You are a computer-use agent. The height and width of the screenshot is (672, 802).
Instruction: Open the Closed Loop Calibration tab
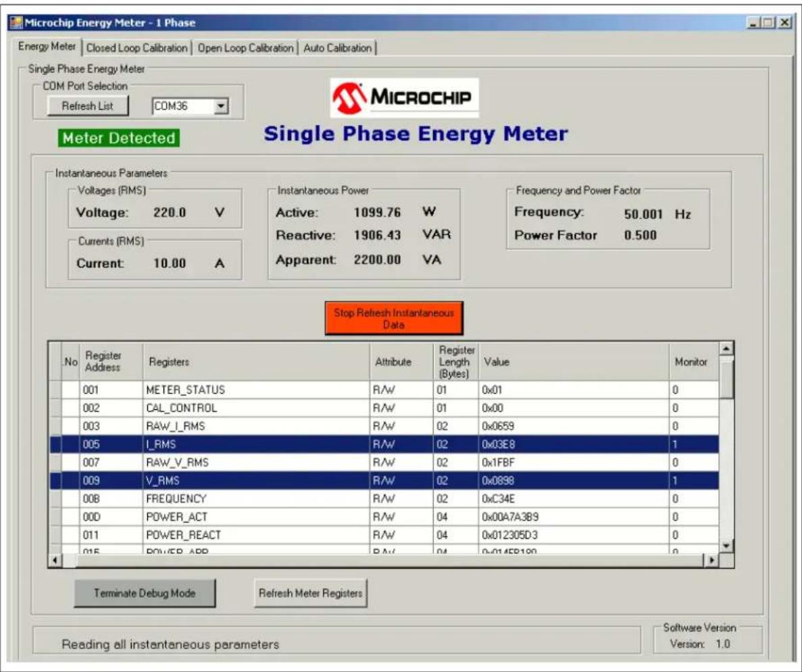(137, 48)
